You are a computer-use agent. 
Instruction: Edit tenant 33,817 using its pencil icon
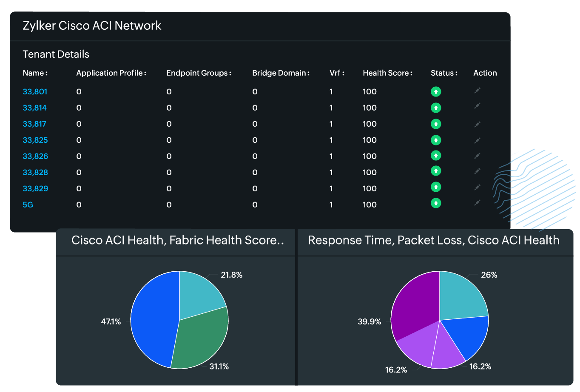pos(478,124)
